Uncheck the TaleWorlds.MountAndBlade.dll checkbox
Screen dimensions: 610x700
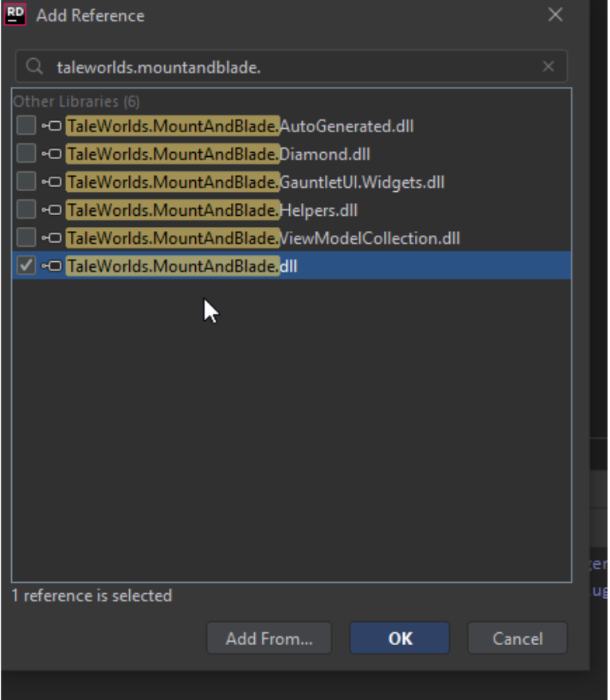(26, 266)
